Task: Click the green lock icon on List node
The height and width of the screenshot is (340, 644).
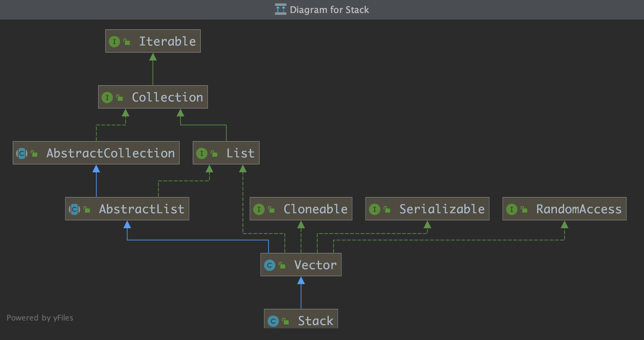Action: tap(214, 153)
